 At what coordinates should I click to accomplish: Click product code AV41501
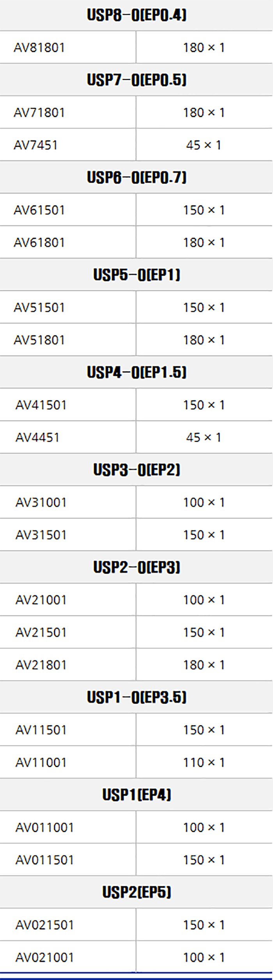[x=41, y=405]
